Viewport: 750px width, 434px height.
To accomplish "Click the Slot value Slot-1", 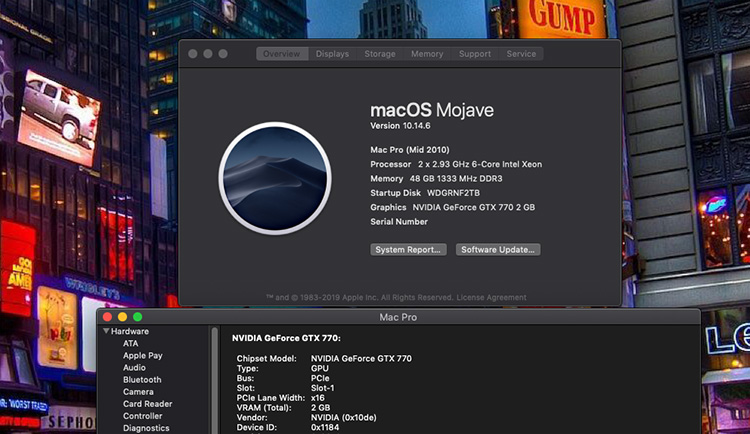I will pyautogui.click(x=322, y=388).
